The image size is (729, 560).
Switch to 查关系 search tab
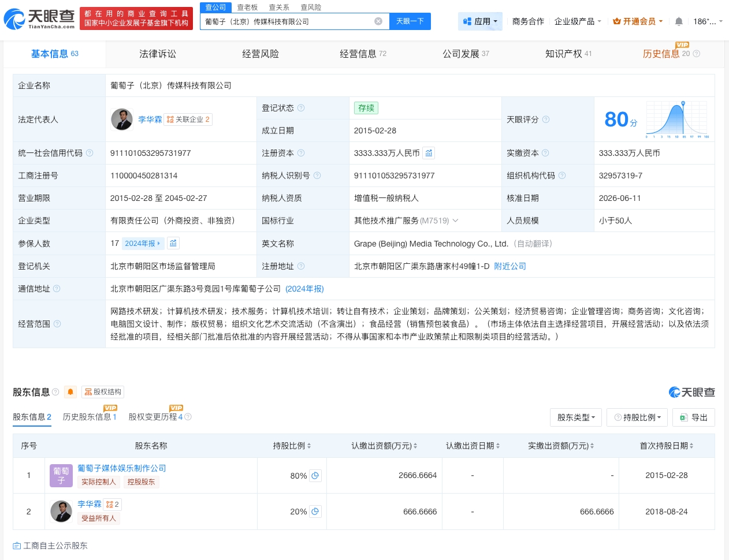coord(279,7)
